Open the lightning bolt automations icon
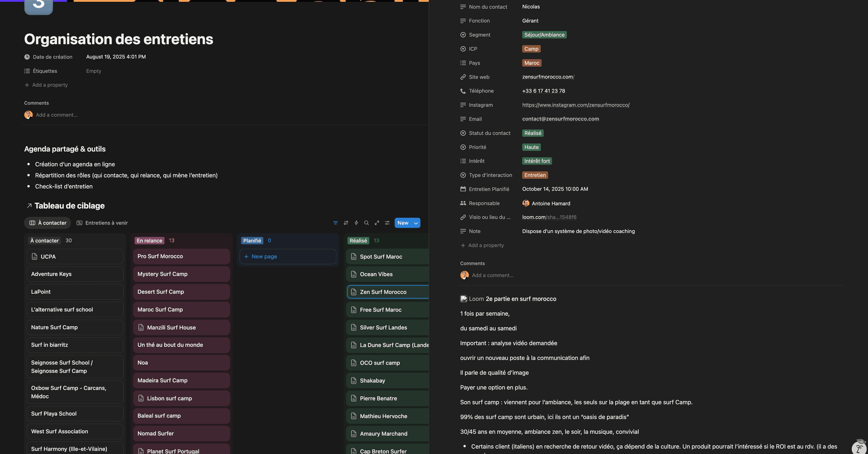 (356, 223)
